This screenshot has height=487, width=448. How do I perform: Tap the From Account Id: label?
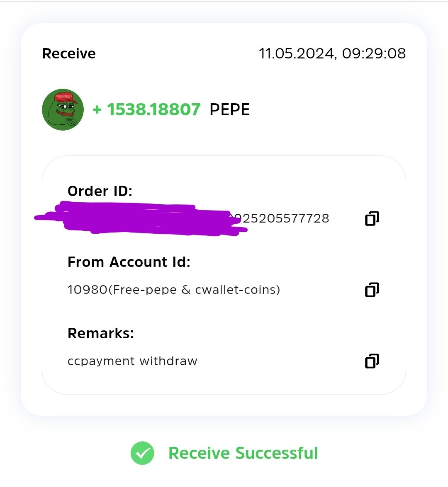click(129, 262)
